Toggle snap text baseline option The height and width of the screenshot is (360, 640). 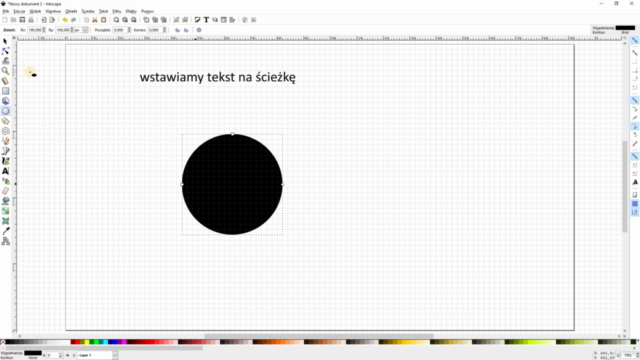point(635,182)
